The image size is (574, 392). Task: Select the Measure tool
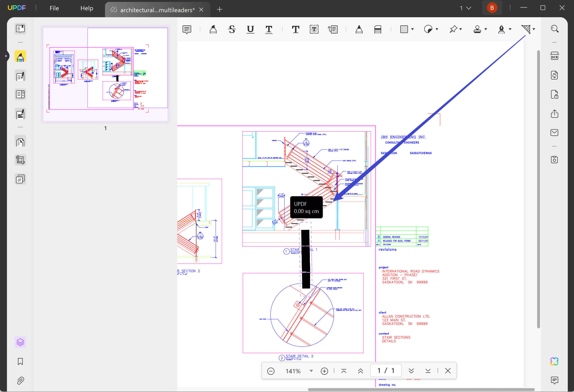click(x=526, y=29)
